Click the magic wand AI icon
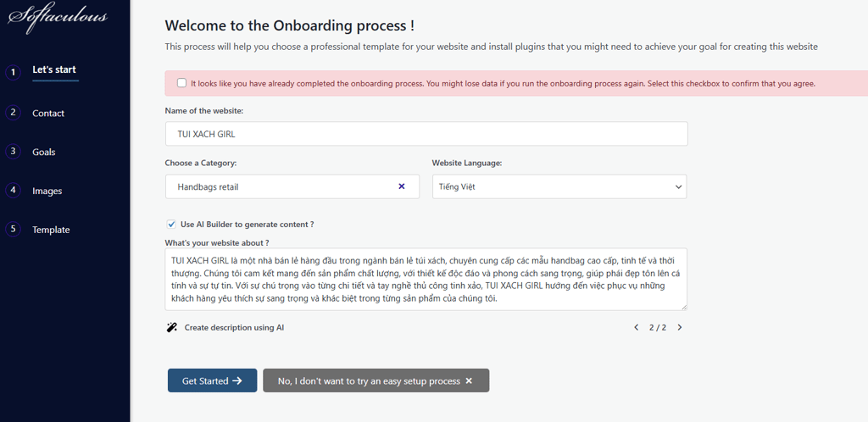868x422 pixels. point(172,327)
